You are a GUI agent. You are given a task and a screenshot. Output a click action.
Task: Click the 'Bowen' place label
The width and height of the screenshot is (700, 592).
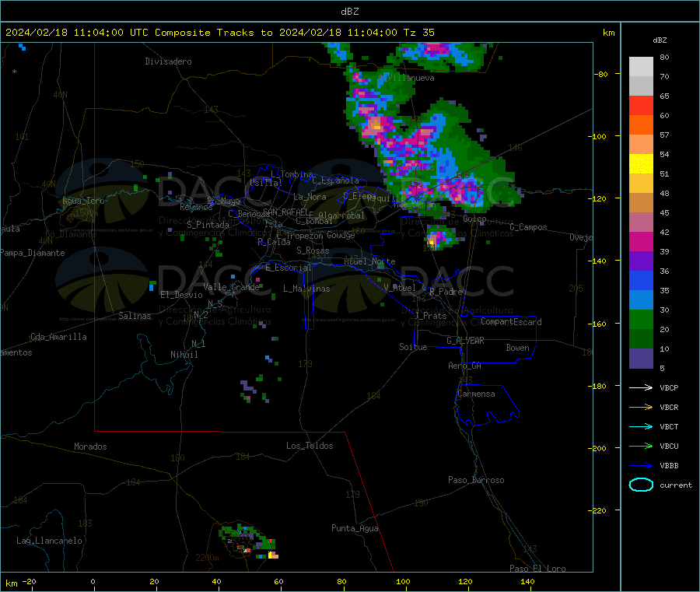click(517, 348)
